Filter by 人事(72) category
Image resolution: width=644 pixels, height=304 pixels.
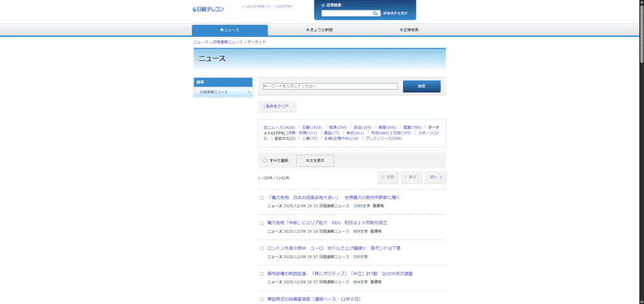pos(309,139)
